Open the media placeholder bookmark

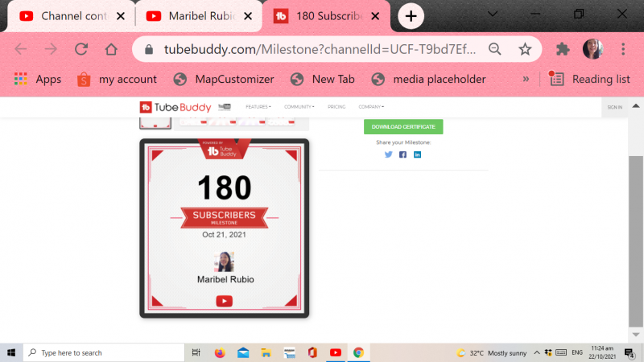[428, 79]
